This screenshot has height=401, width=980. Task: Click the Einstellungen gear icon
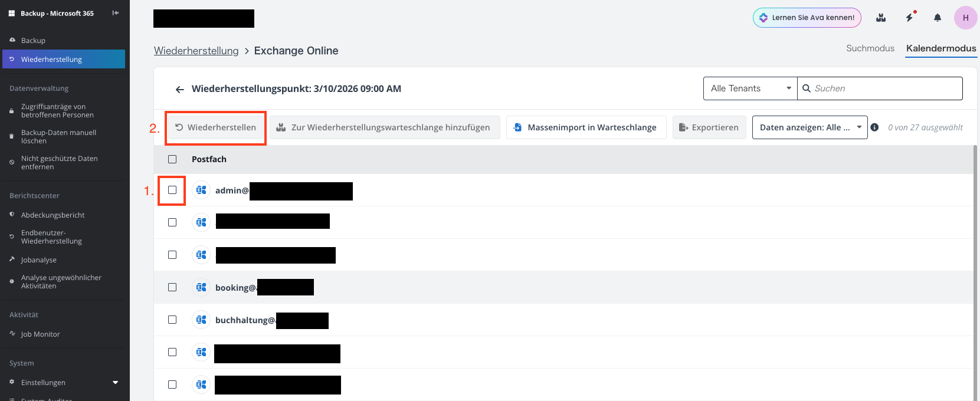[12, 382]
